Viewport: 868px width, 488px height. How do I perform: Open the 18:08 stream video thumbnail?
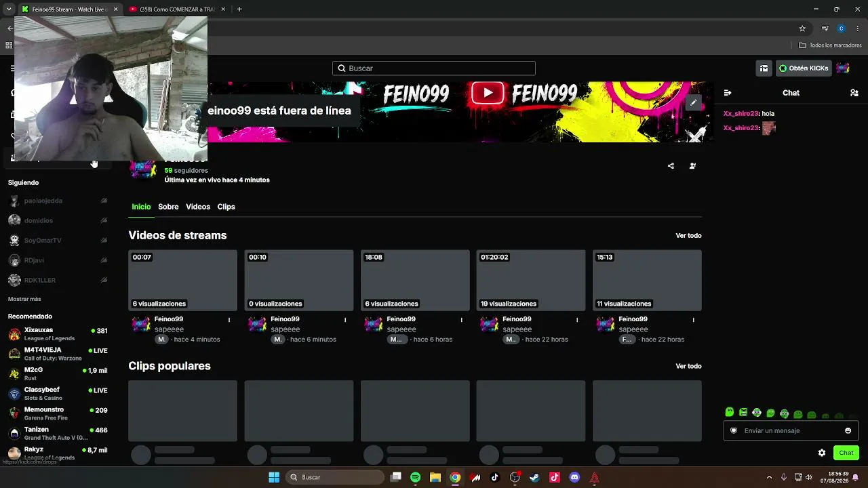click(x=415, y=281)
